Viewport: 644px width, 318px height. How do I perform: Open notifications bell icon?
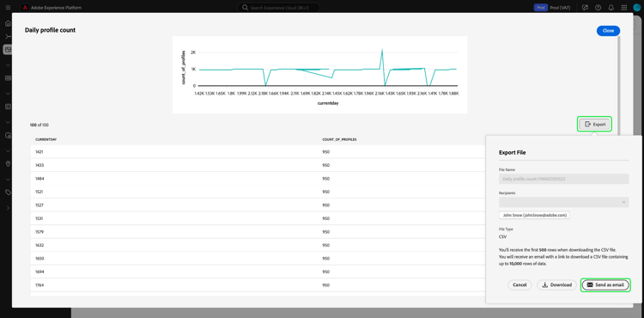(611, 8)
